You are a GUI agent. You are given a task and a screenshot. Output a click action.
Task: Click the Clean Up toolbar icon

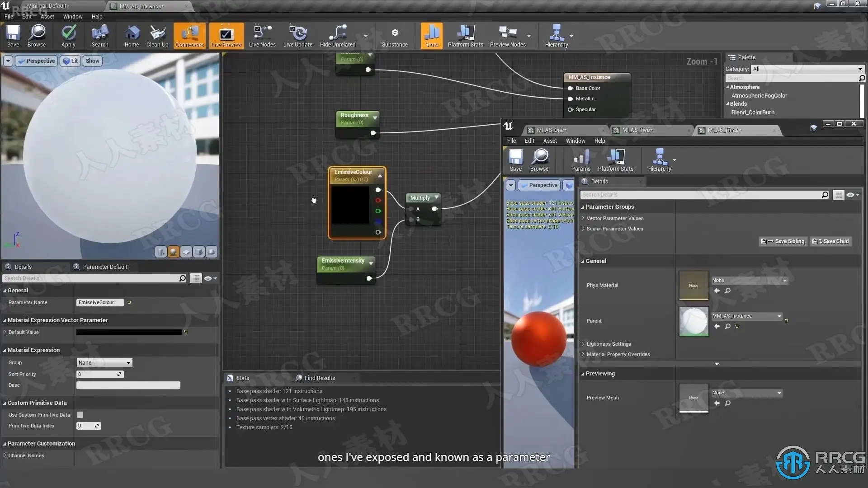(x=157, y=36)
